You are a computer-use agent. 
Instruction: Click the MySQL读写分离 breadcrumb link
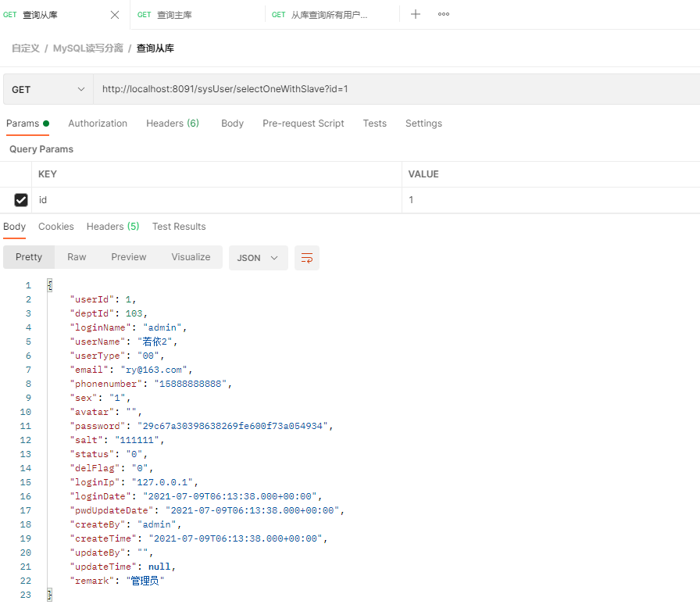pos(88,48)
